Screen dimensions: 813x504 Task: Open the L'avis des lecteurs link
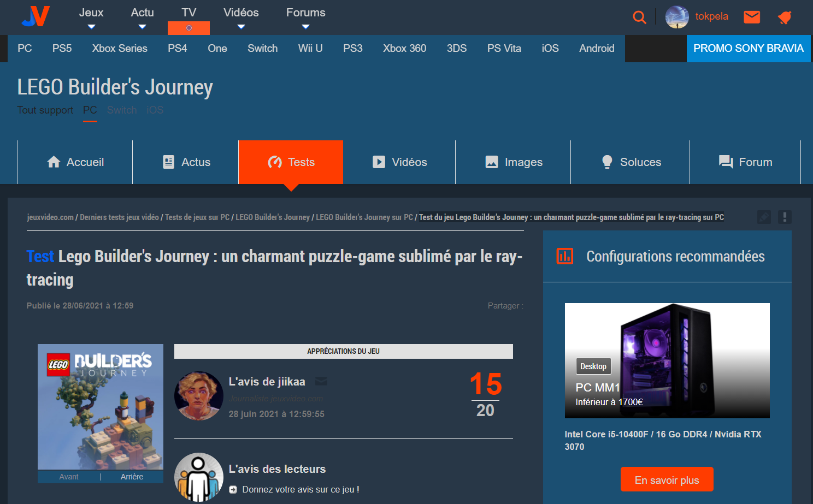tap(277, 469)
